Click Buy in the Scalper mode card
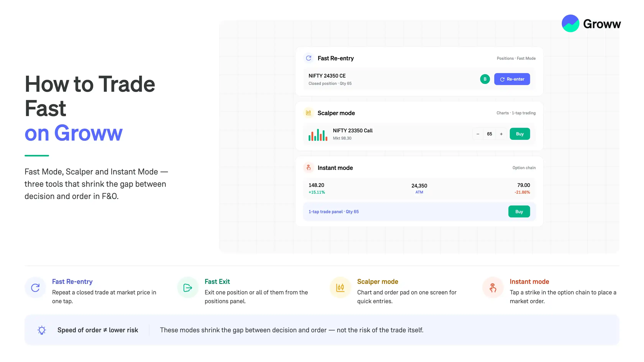The width and height of the screenshot is (644, 362). pyautogui.click(x=520, y=134)
